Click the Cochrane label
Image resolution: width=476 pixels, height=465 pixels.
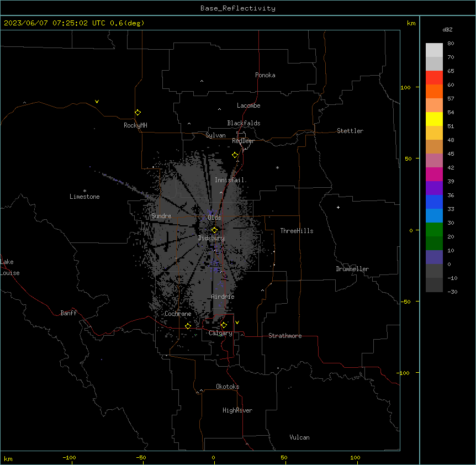coord(178,314)
